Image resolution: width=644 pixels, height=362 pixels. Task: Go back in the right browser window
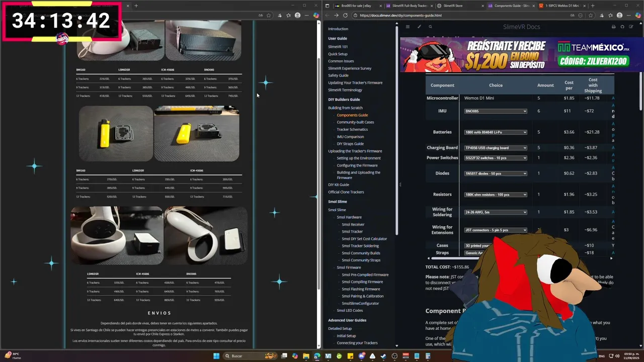tap(328, 15)
